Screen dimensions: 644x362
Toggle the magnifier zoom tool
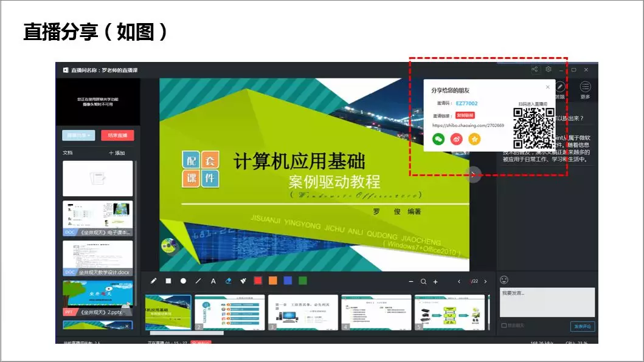[423, 281]
